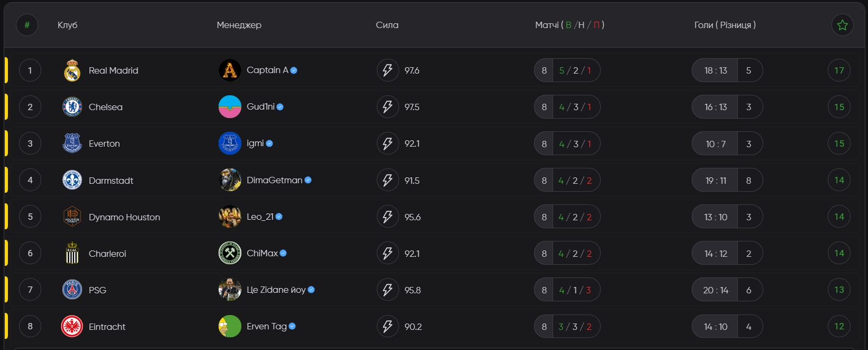Click the Eintracht club logo
Screen dimensions: 868x350
(x=72, y=327)
